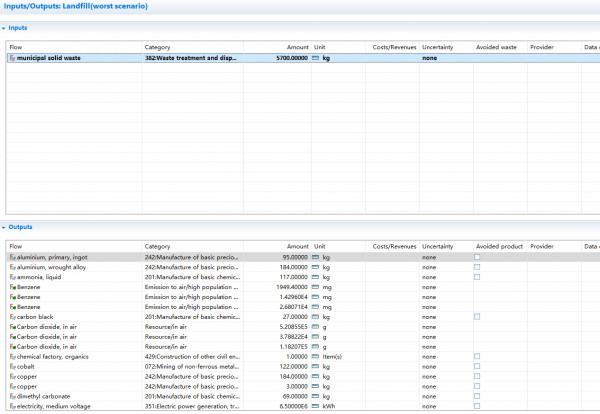The height and width of the screenshot is (414, 600).
Task: Click Avoided product header in Outputs table
Action: [x=500, y=246]
